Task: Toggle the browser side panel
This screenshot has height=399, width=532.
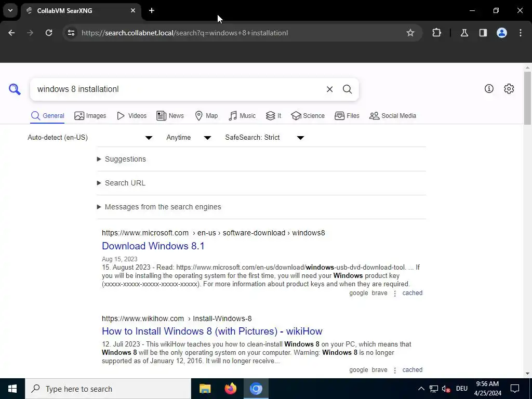Action: click(x=483, y=33)
